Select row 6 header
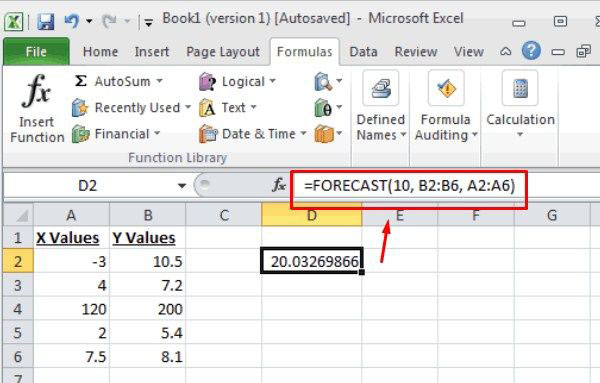Viewport: 600px width, 383px height. click(18, 356)
